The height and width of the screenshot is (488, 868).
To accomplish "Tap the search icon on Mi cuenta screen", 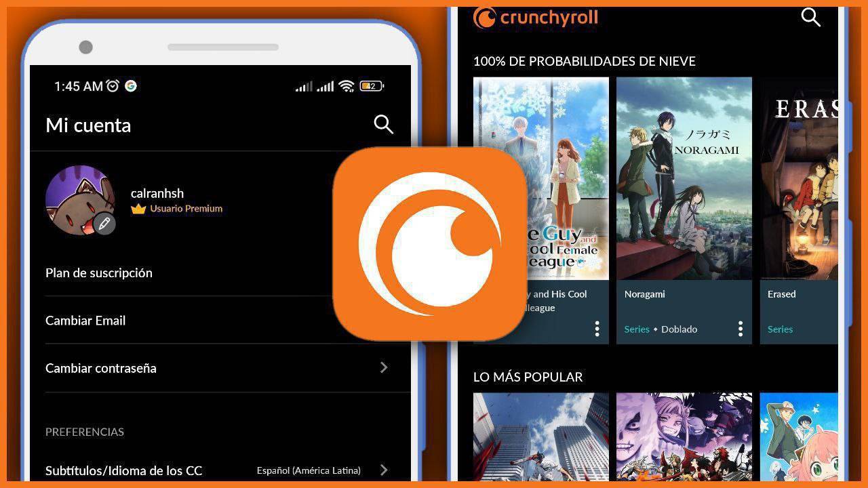I will click(x=383, y=124).
